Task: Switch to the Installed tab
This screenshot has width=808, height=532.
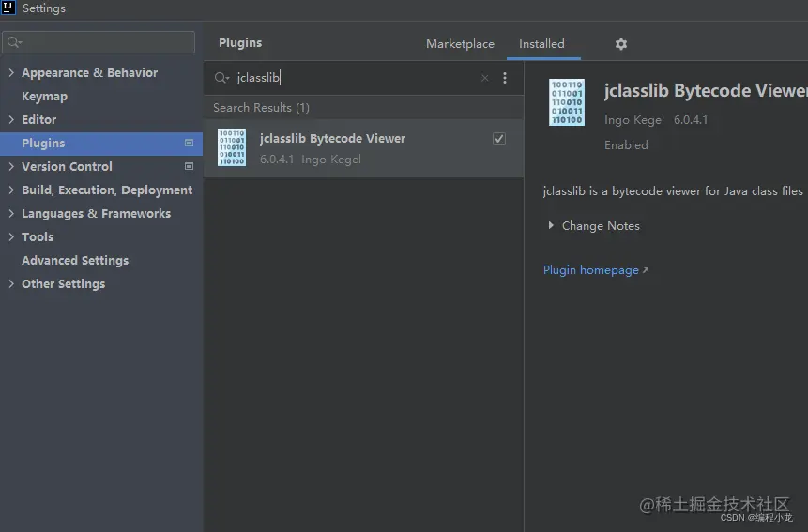Action: [541, 44]
